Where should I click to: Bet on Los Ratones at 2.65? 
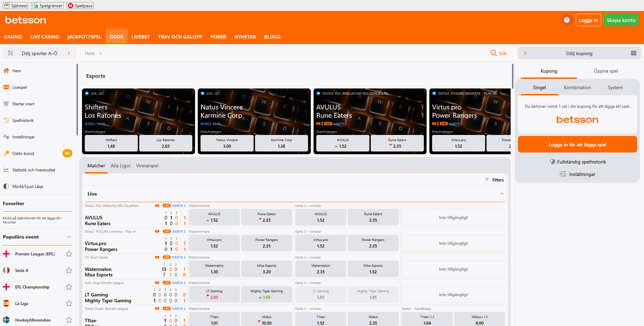(x=165, y=143)
